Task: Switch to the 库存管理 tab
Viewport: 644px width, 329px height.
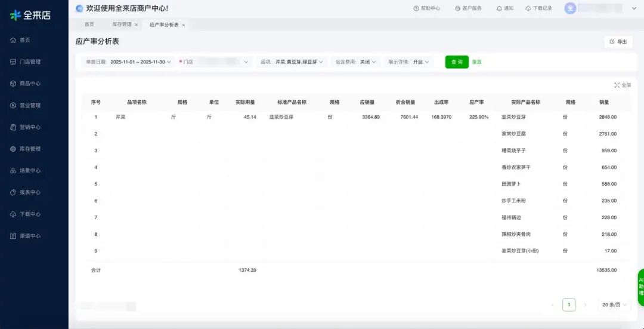Action: coord(122,24)
